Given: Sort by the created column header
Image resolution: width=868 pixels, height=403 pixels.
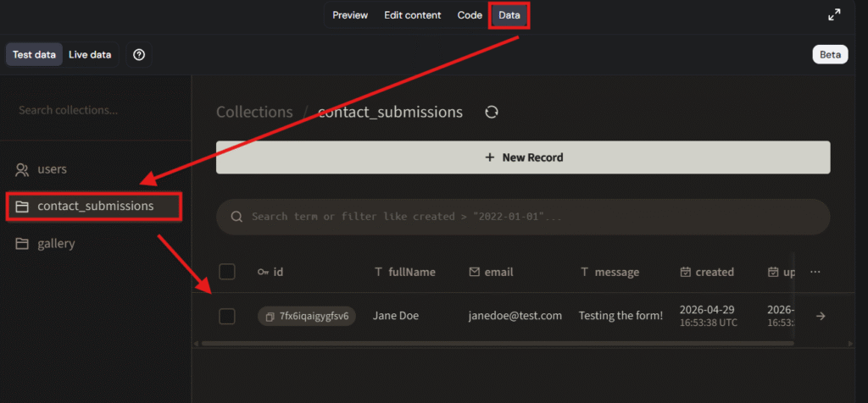Looking at the screenshot, I should 707,272.
